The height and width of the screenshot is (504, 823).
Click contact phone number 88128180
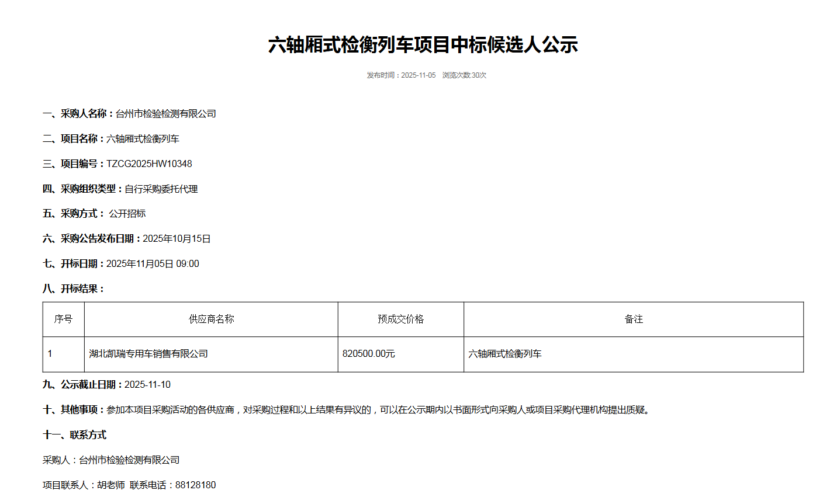click(195, 485)
